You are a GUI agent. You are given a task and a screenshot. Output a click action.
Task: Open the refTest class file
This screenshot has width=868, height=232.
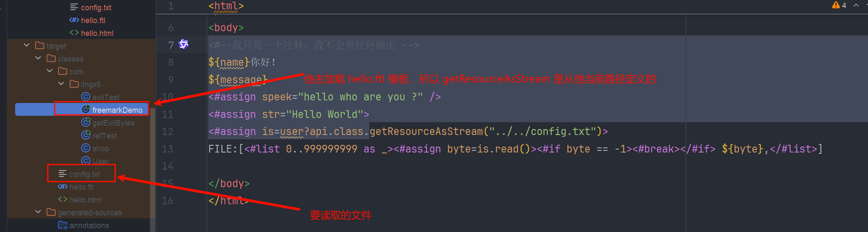(105, 135)
